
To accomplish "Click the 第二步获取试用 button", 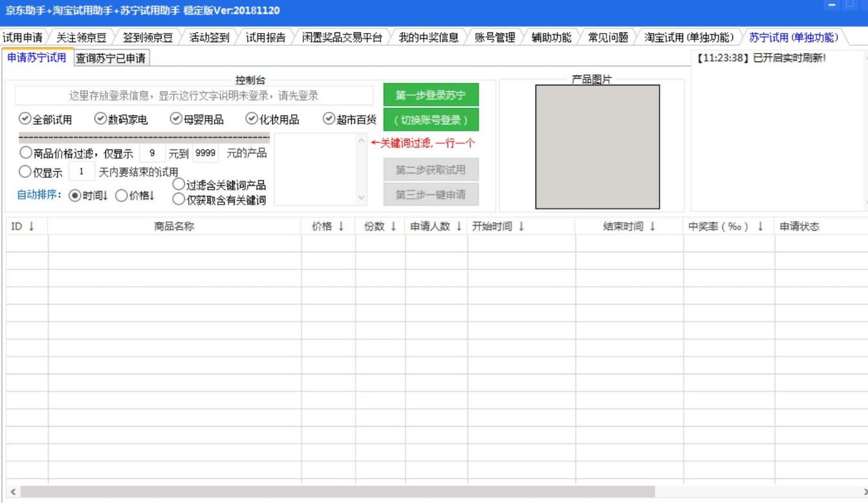I will pos(431,170).
